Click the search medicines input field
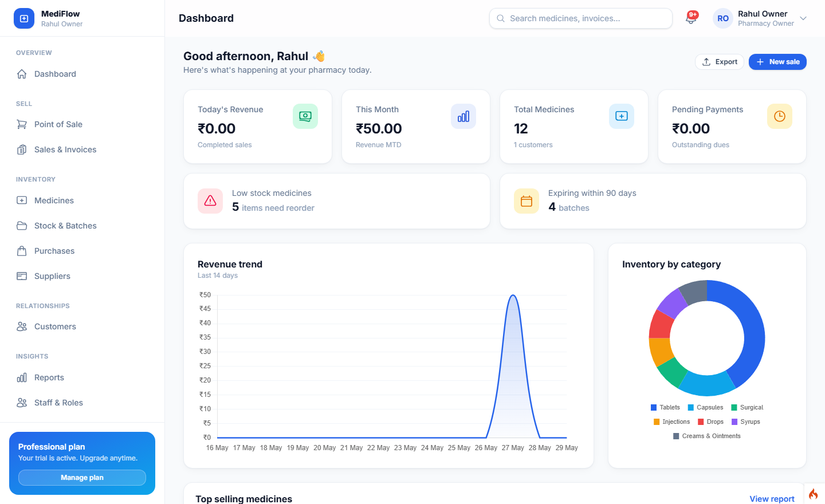This screenshot has height=504, width=825. pos(581,18)
